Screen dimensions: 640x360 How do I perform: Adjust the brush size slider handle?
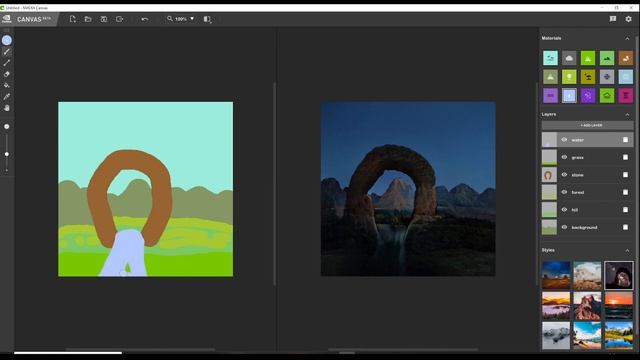pyautogui.click(x=7, y=154)
